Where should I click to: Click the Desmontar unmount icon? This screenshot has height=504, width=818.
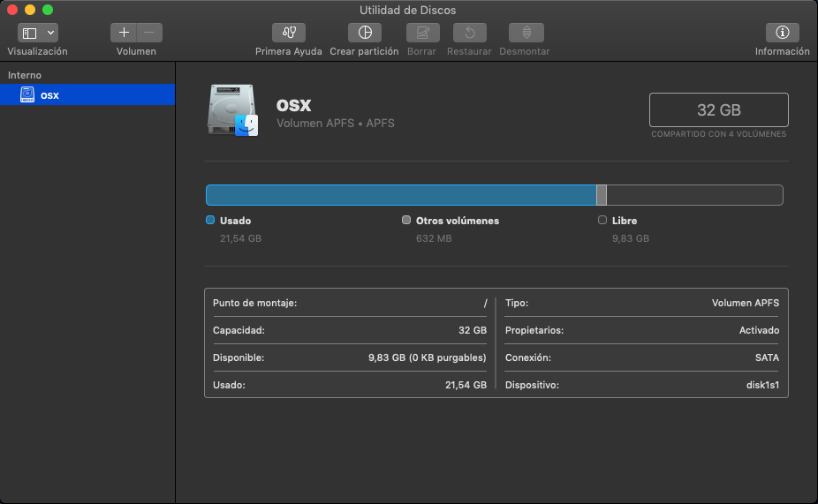point(526,33)
